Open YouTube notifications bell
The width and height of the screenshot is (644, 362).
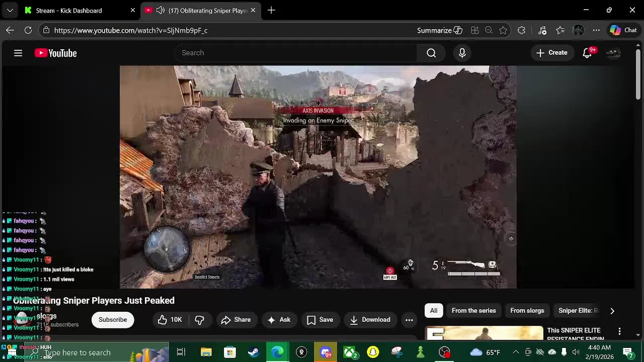tap(588, 53)
